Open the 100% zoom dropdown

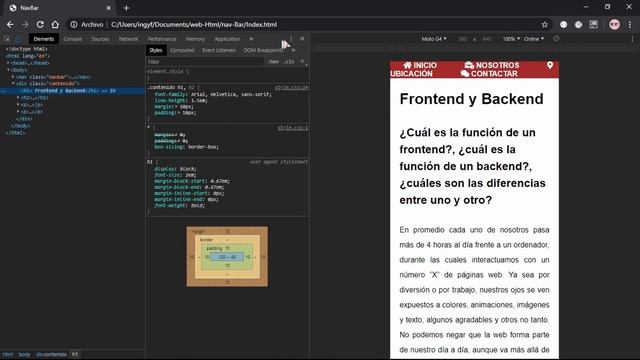click(511, 39)
